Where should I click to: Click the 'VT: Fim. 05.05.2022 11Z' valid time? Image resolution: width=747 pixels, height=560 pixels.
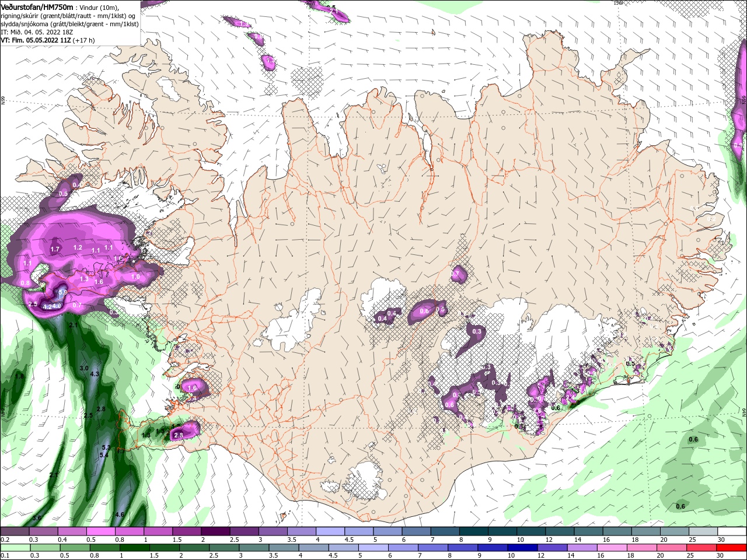(36, 40)
